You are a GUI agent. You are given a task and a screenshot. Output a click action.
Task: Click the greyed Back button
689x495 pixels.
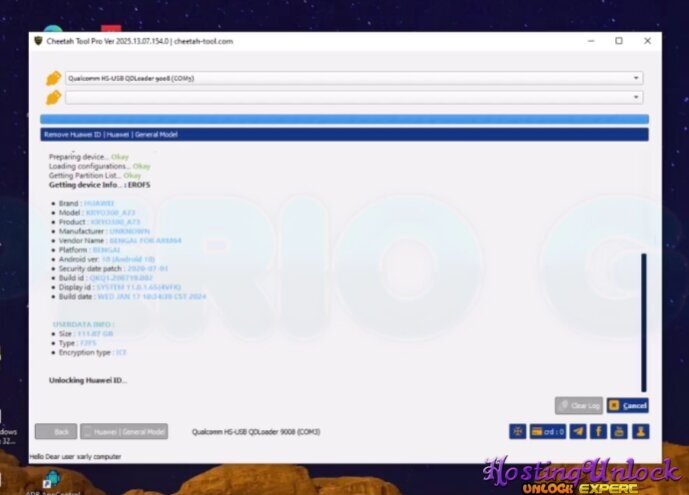pos(56,431)
